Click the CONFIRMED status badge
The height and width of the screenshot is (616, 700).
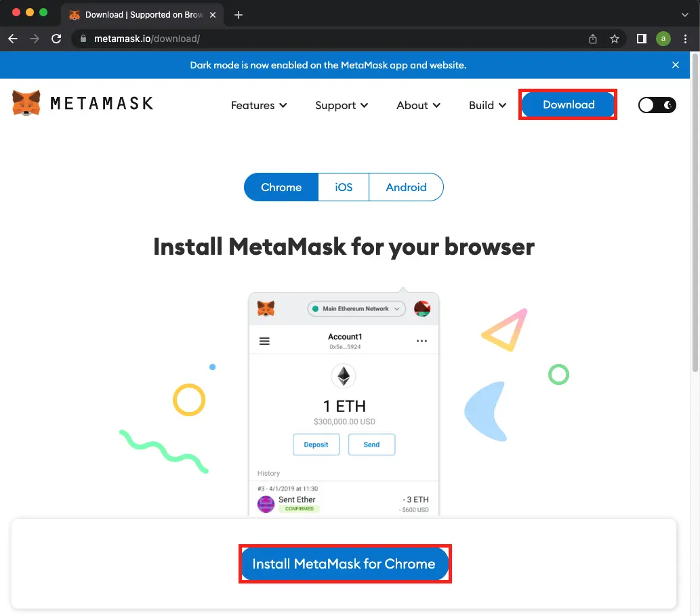tap(299, 508)
